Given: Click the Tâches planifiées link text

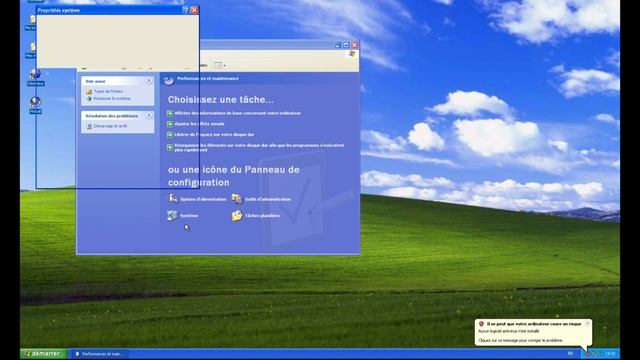Looking at the screenshot, I should (262, 216).
